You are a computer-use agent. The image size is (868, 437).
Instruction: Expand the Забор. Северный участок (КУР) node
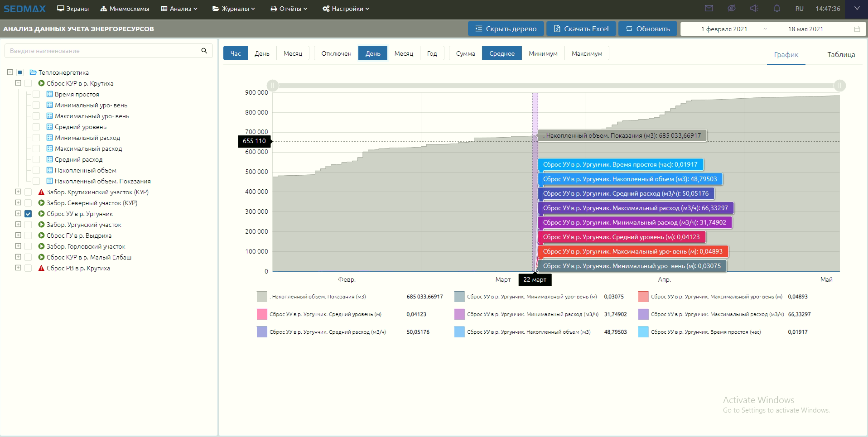click(x=18, y=203)
